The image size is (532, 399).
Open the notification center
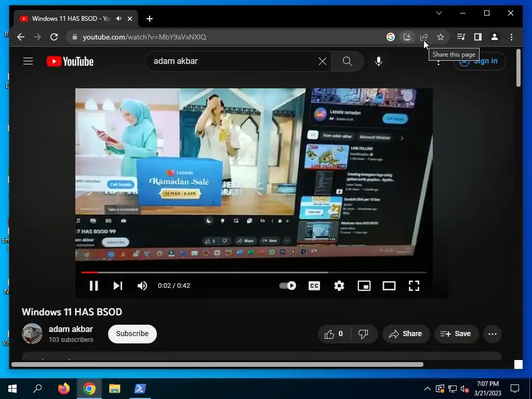pos(515,389)
